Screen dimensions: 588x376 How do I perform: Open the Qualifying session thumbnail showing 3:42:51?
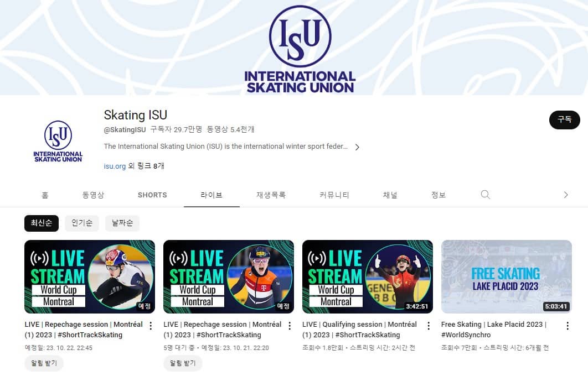coord(368,277)
